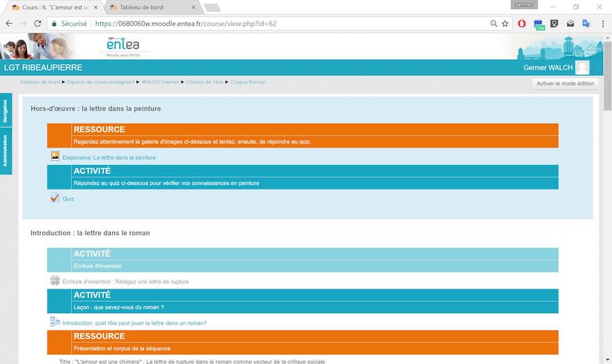Click the scrollbar down arrow

(608, 360)
